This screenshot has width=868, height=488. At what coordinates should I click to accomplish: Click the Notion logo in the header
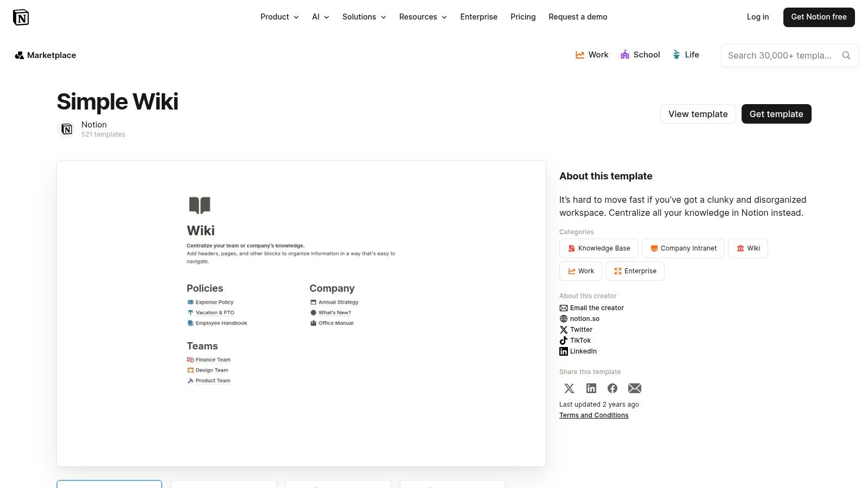pos(21,17)
